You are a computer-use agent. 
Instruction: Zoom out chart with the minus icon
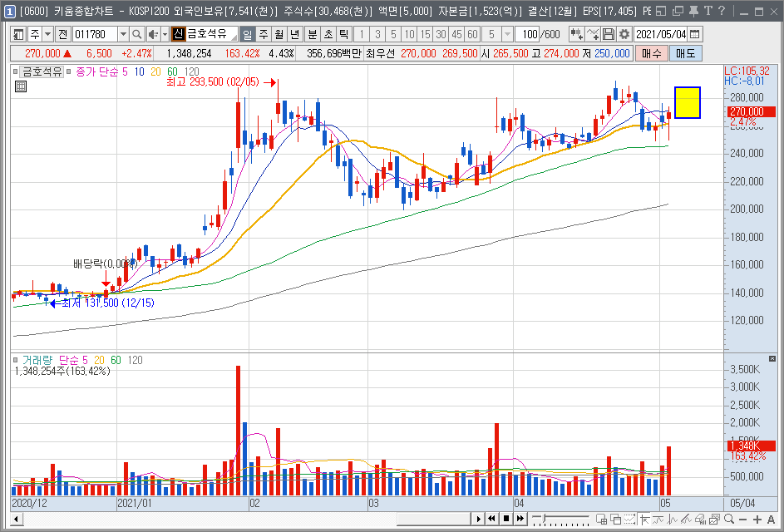point(743,519)
